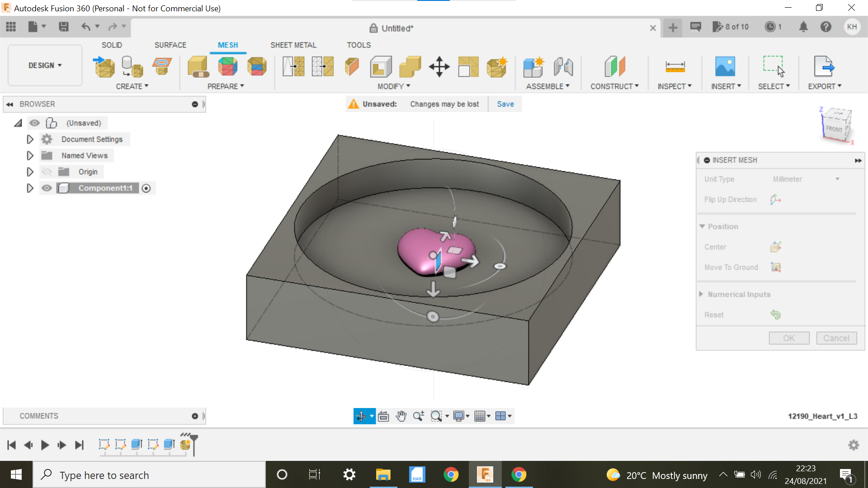Click the Save button in the unsaved warning
The width and height of the screenshot is (868, 488).
tap(505, 104)
